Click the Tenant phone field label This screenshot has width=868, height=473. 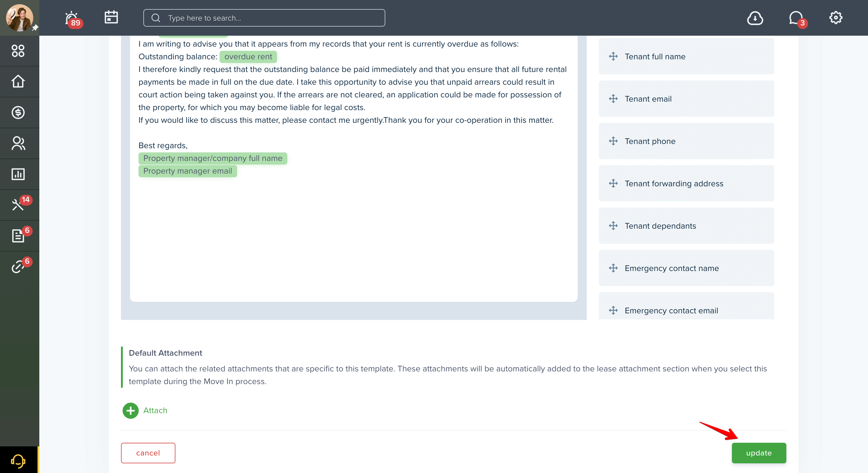[650, 141]
